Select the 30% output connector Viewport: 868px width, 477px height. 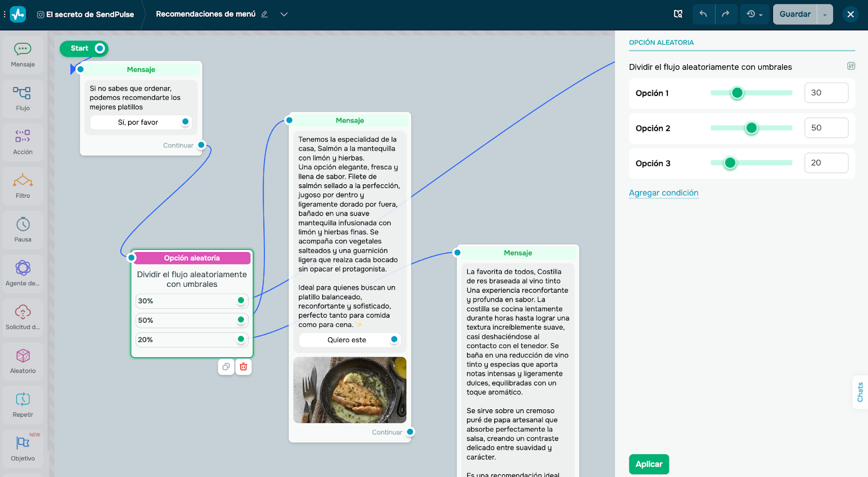241,300
